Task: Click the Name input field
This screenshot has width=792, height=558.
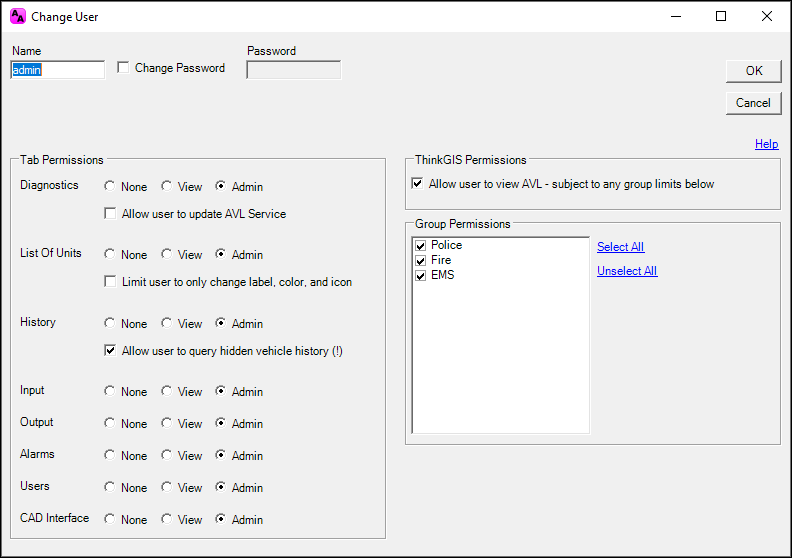Action: click(58, 70)
